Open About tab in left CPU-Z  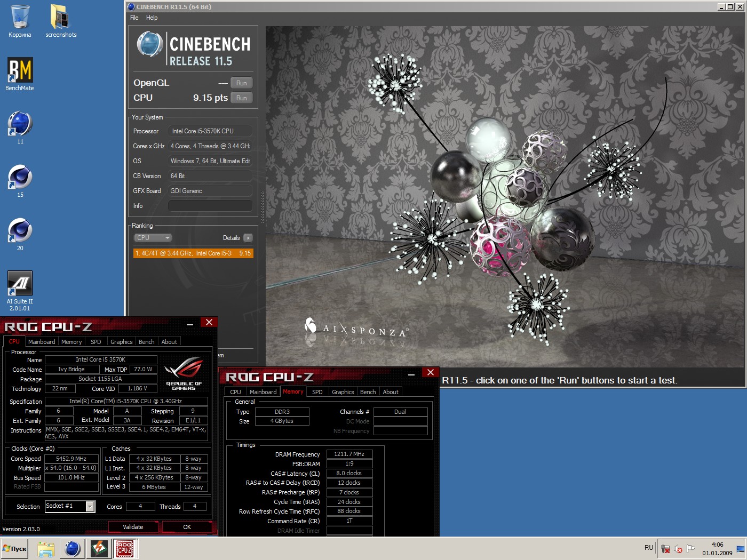pyautogui.click(x=169, y=342)
